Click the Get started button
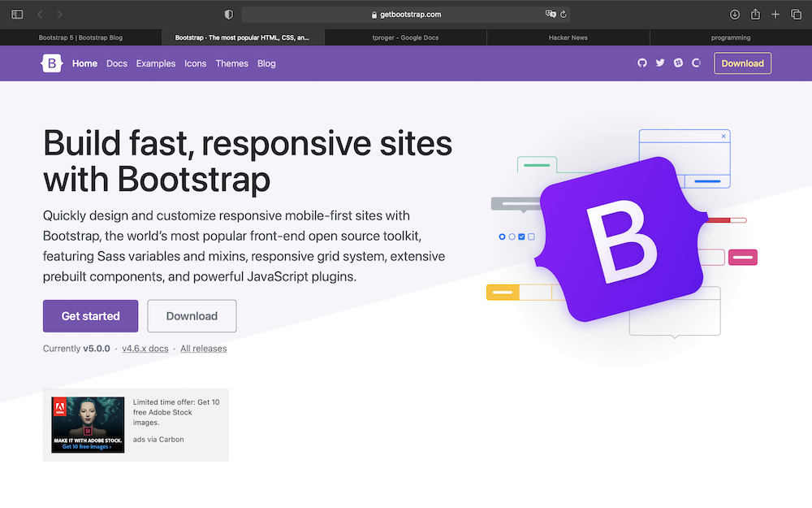Screen dimensions: 812x508 point(91,315)
